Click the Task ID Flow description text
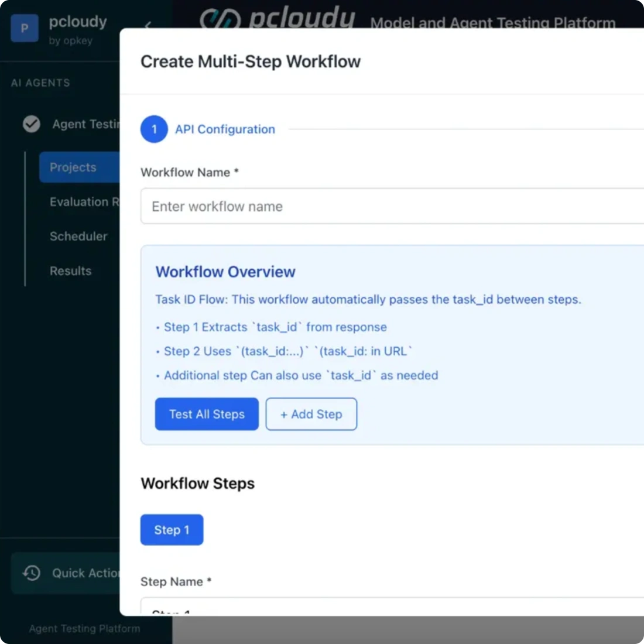644x644 pixels. coord(368,299)
